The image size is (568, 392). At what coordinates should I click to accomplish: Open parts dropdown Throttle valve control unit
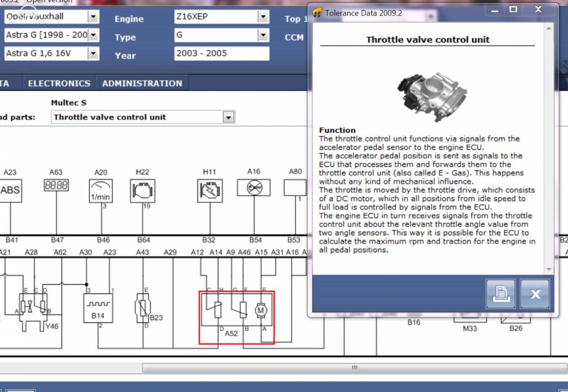coord(228,117)
